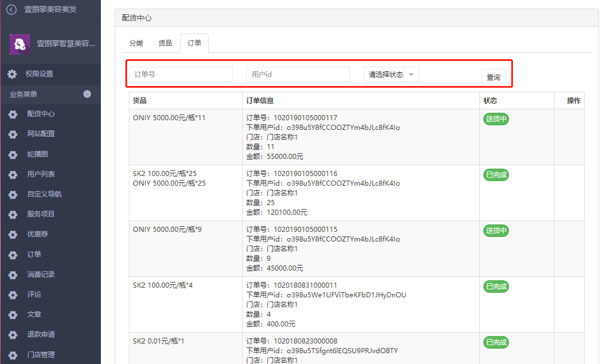
Task: Open 权限设置 in the sidebar
Action: [x=39, y=73]
